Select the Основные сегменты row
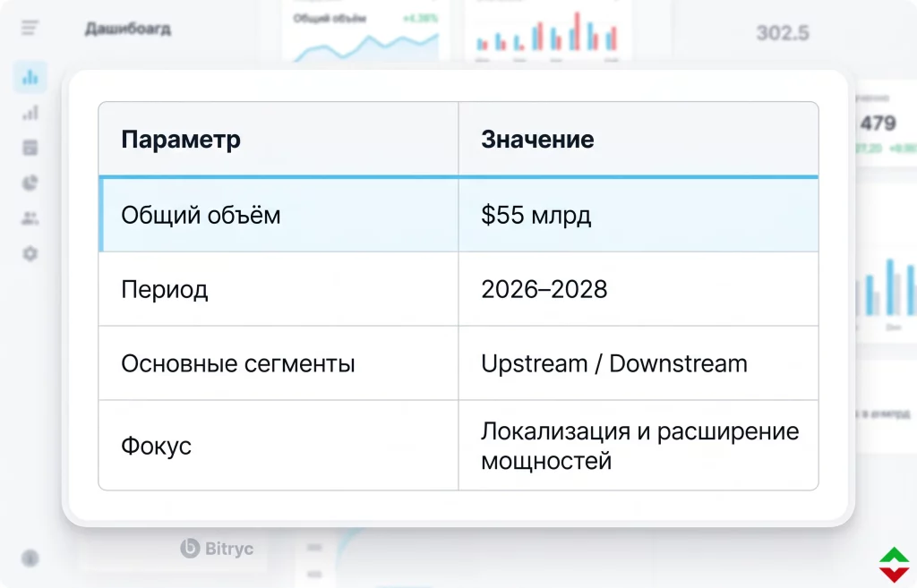Viewport: 917px width, 588px height. (x=458, y=363)
